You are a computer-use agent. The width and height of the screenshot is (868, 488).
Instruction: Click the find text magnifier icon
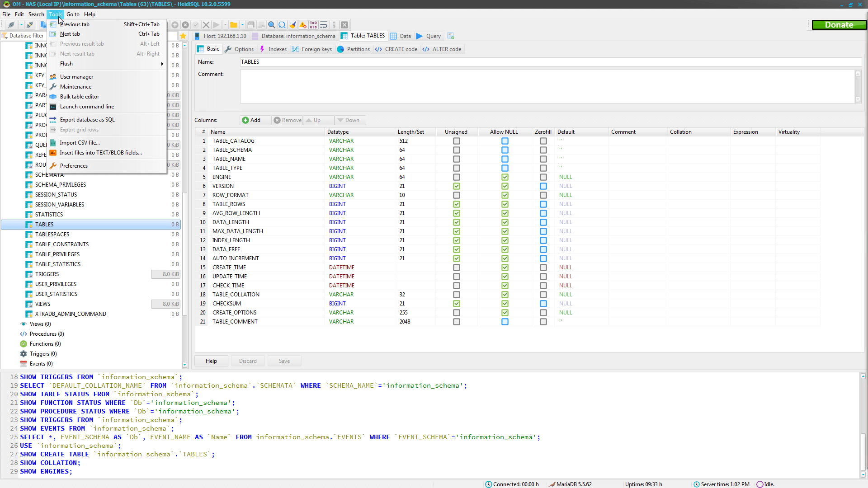tap(271, 25)
